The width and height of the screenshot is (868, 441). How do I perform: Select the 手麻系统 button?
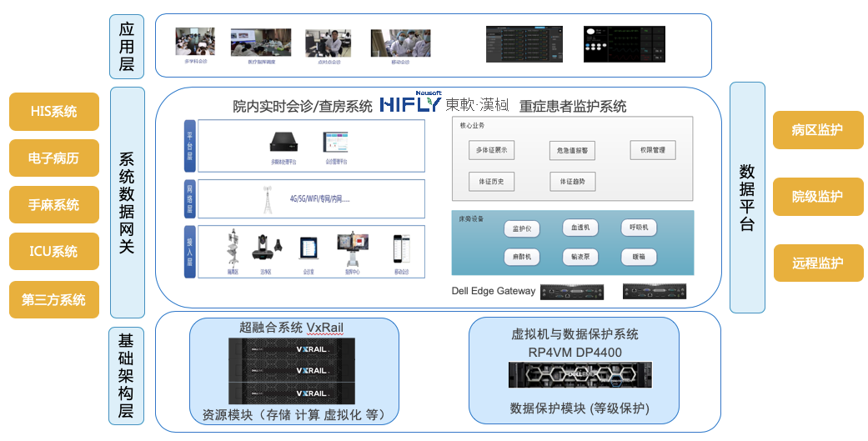click(x=54, y=205)
